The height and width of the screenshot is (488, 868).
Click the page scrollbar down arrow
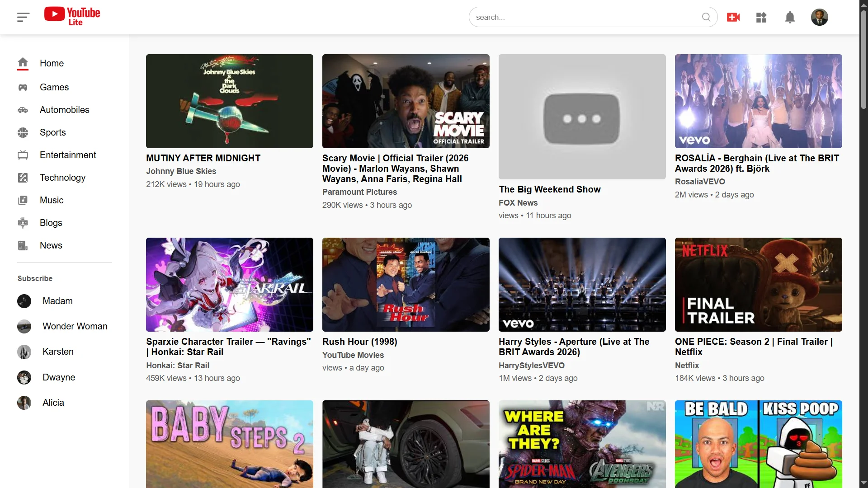[863, 483]
